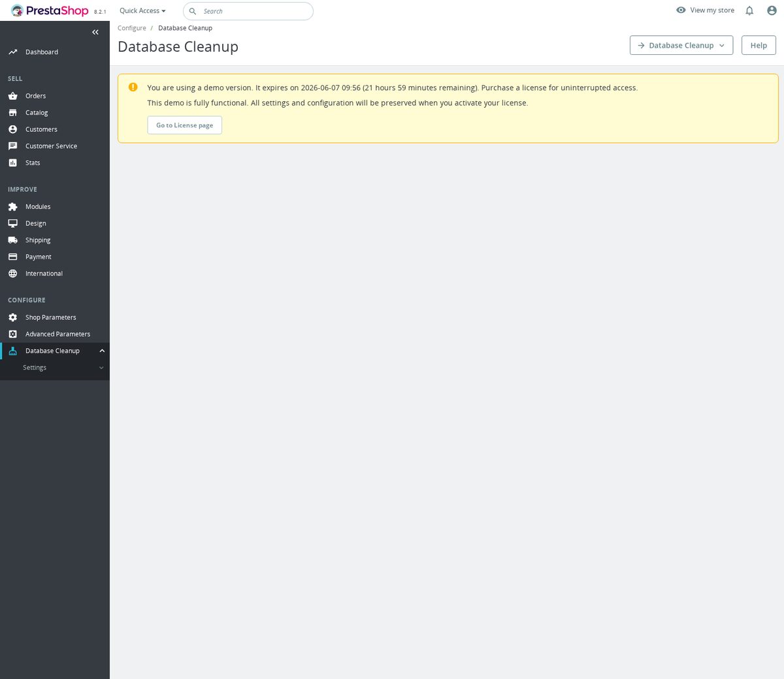The width and height of the screenshot is (784, 679).
Task: Click the Payment card icon
Action: pos(12,257)
